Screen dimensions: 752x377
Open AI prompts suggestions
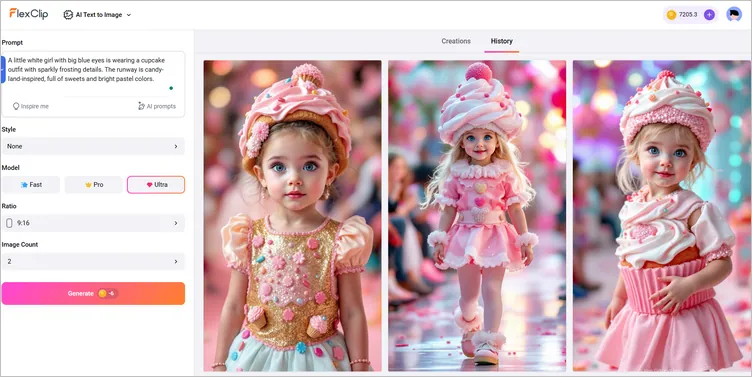click(157, 106)
